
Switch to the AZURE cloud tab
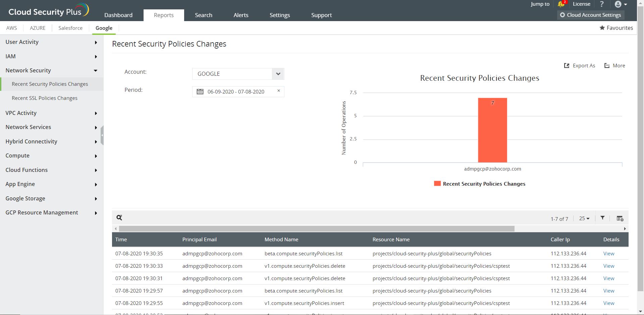tap(38, 28)
